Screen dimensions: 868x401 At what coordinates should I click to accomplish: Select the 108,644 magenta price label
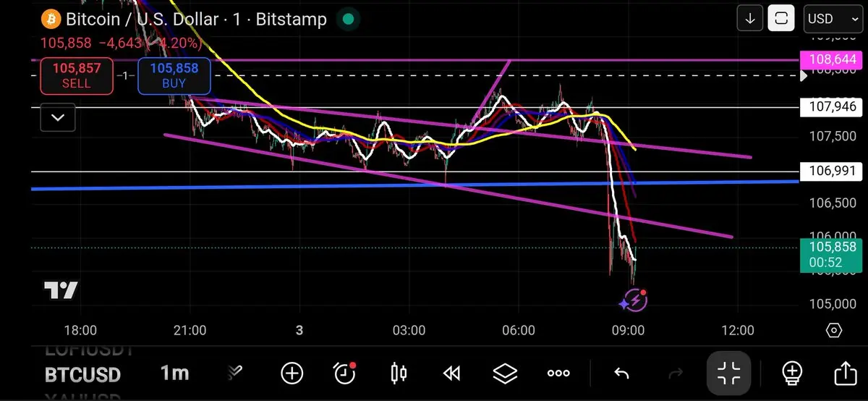click(831, 60)
